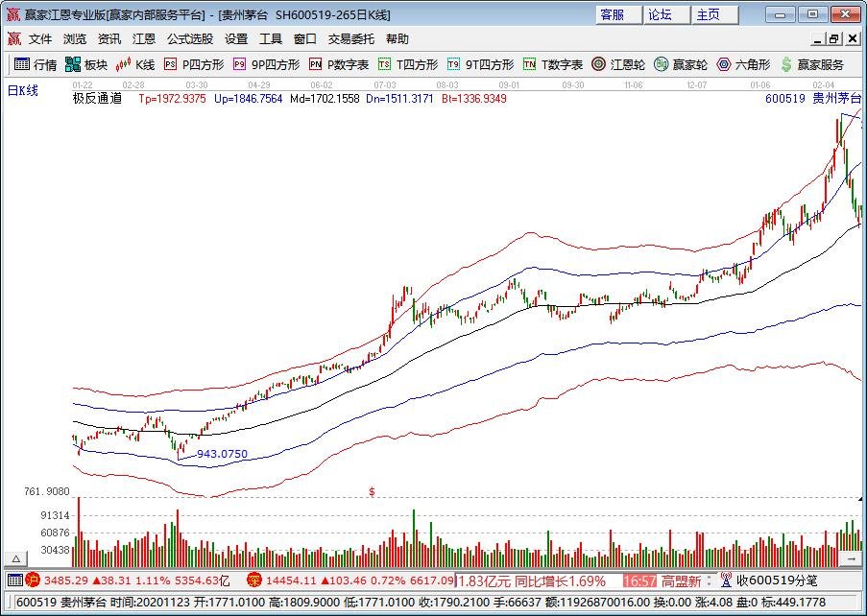Screen dimensions: 867x616
Task: Click the 日K线 period label
Action: click(23, 90)
